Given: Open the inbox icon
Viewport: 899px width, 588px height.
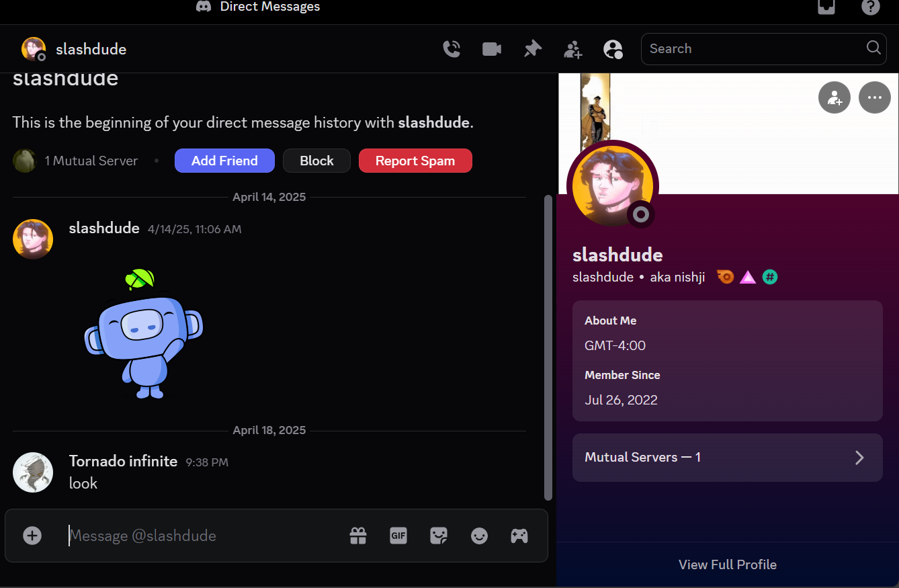Looking at the screenshot, I should (826, 7).
